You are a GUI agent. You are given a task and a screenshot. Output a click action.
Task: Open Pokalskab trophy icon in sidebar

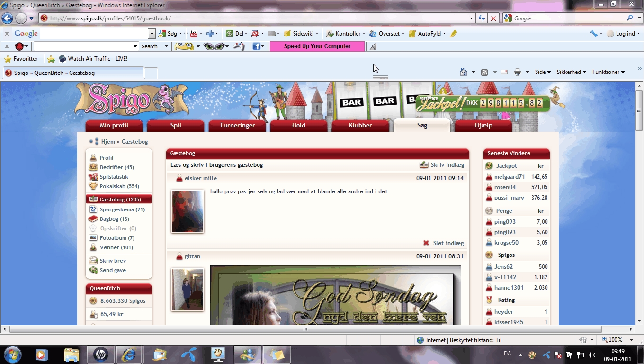click(x=93, y=186)
